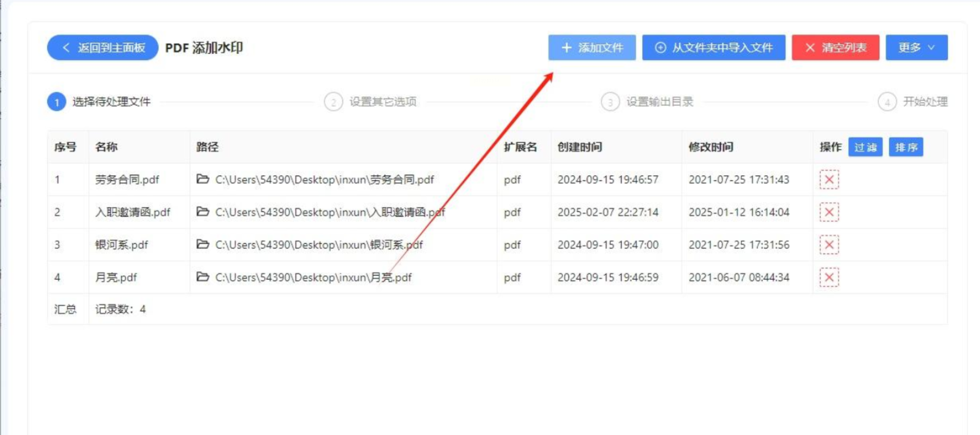Screen dimensions: 980x435
Task: Return via 返回到主面板 button
Action: click(x=103, y=48)
